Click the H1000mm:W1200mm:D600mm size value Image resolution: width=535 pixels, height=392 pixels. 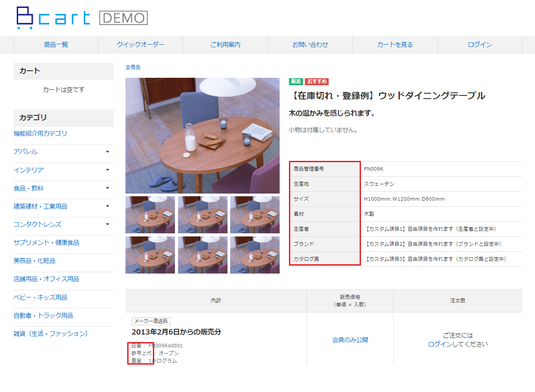click(404, 199)
